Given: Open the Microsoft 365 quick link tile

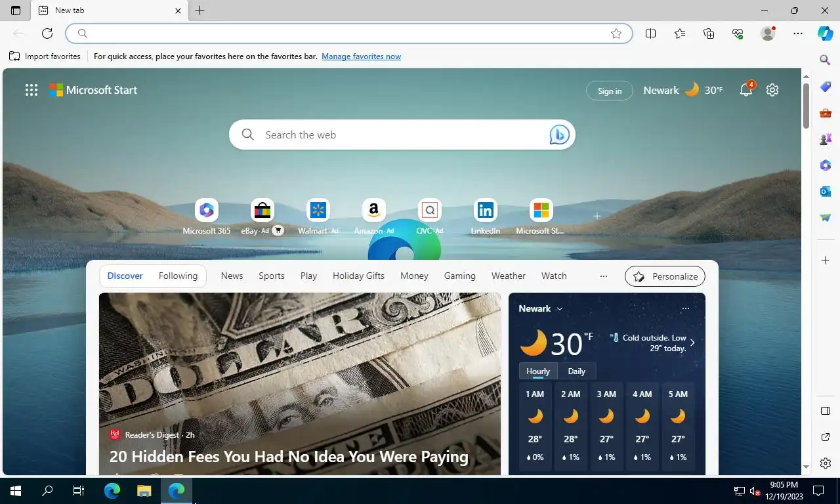Looking at the screenshot, I should point(207,217).
